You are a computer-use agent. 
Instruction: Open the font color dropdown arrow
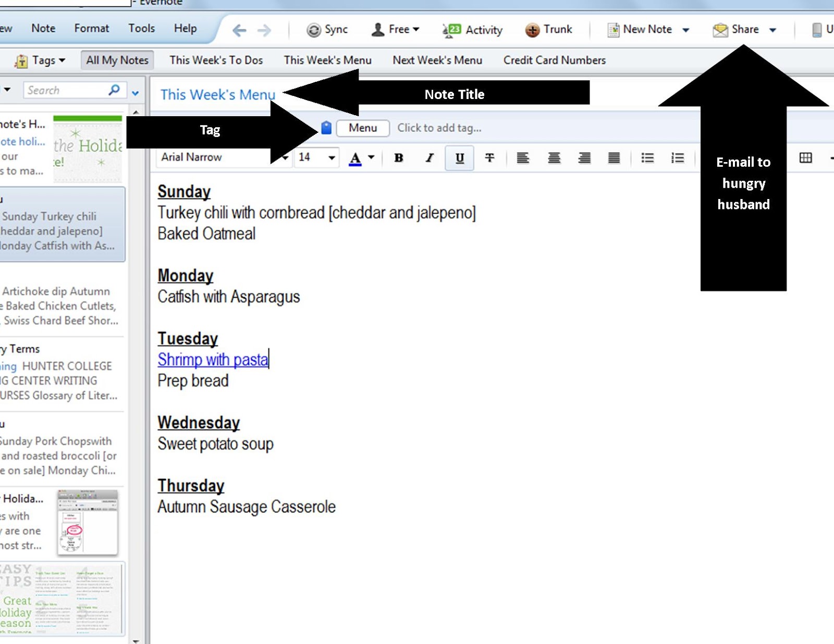[x=371, y=157]
